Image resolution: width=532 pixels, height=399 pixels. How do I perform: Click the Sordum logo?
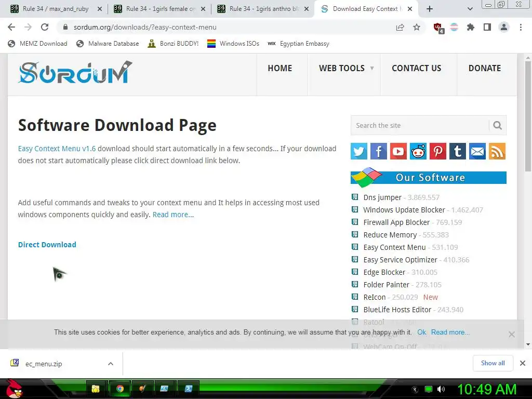[75, 72]
